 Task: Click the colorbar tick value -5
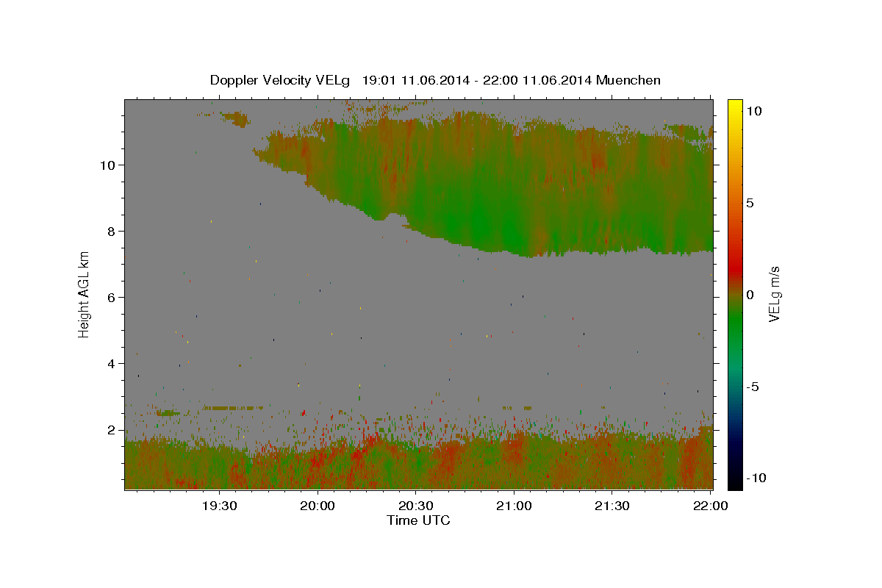(752, 387)
